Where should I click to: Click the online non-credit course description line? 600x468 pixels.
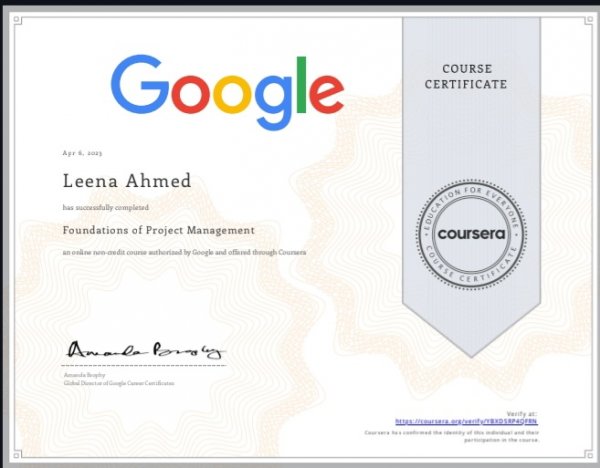pos(184,252)
